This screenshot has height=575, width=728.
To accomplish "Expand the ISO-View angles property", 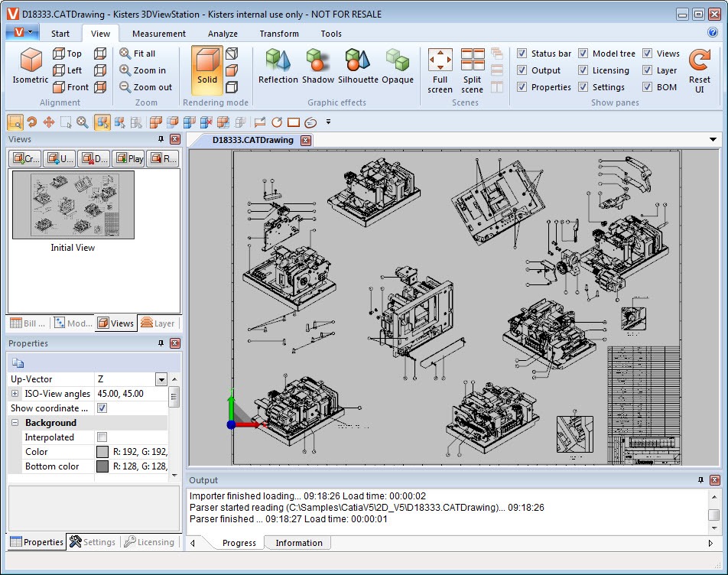I will pyautogui.click(x=15, y=394).
